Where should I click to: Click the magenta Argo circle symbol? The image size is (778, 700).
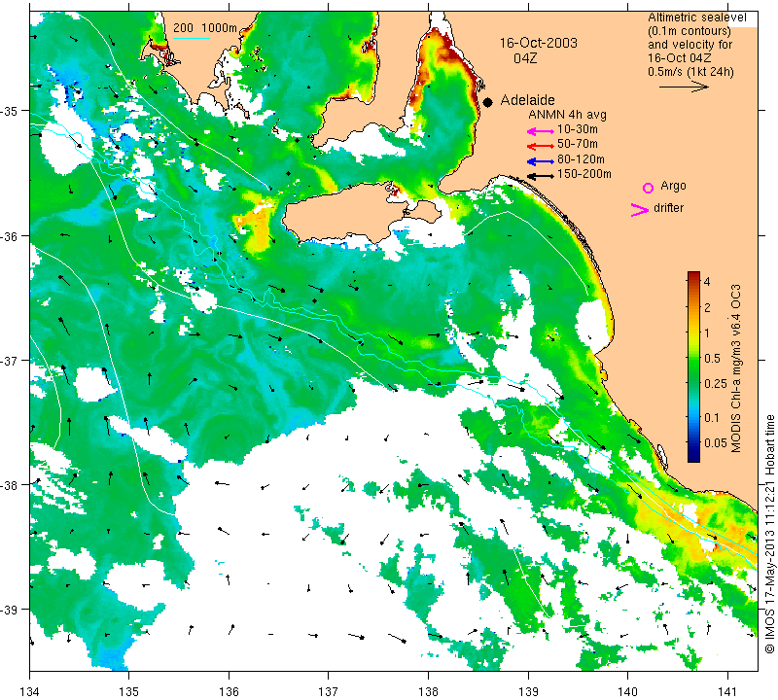point(648,188)
